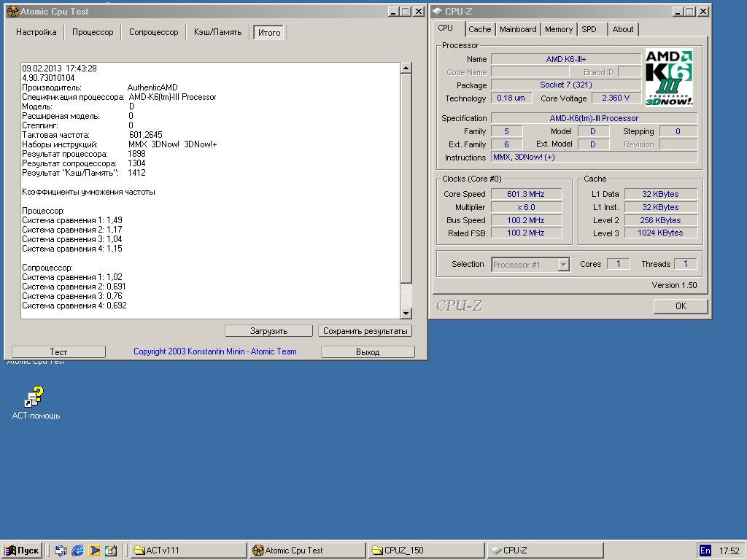Click the Socket 7 (321) package field
Image resolution: width=747 pixels, height=560 pixels.
566,85
